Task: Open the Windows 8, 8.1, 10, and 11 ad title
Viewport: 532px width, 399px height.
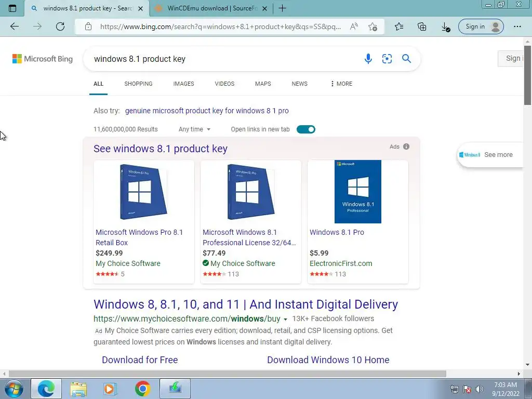Action: coord(246,304)
